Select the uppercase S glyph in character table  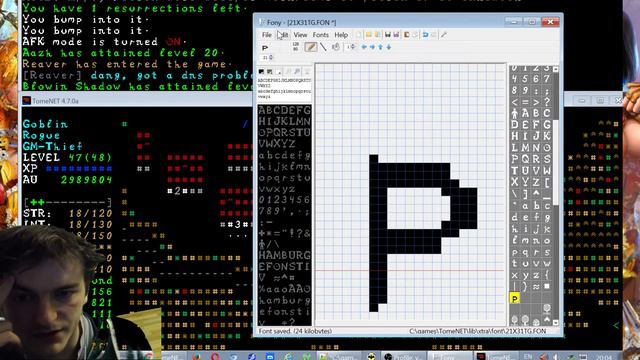tap(547, 158)
